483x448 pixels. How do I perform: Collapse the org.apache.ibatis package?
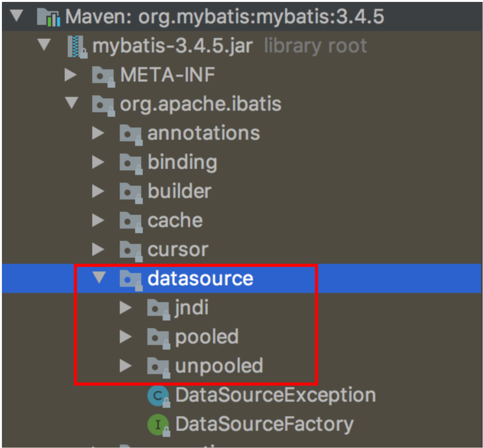point(72,103)
